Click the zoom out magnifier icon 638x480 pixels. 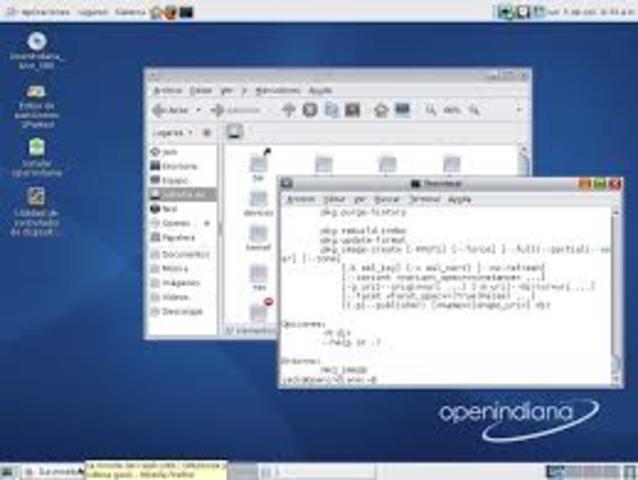click(430, 110)
